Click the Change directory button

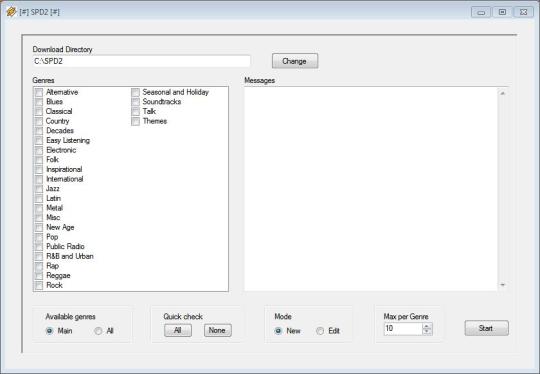coord(295,61)
